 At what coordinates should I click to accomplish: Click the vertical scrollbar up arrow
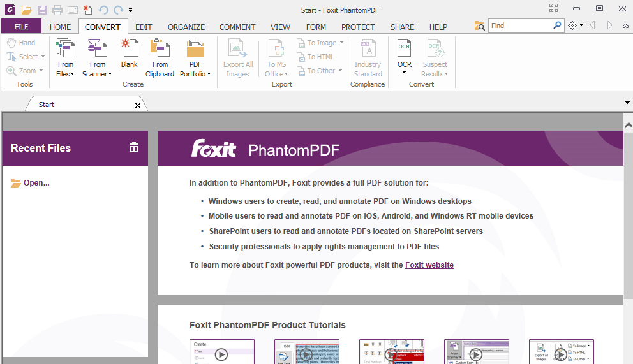[628, 126]
